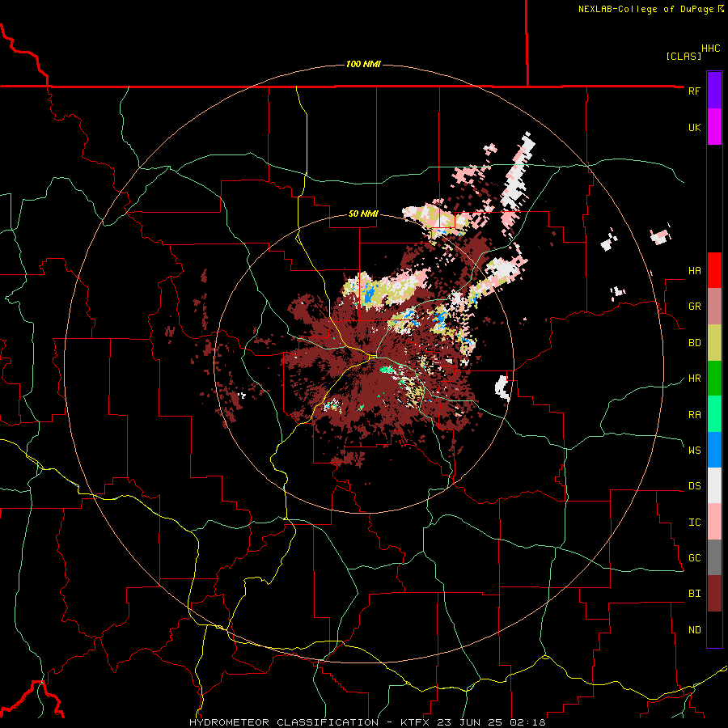Screen dimensions: 728x728
Task: Click the BD legend label
Action: click(x=694, y=343)
